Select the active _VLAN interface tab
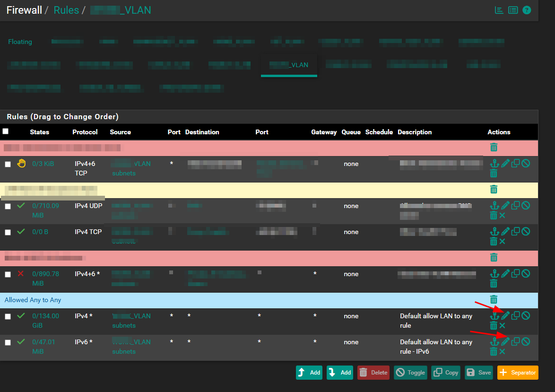555x392 pixels. pos(289,65)
